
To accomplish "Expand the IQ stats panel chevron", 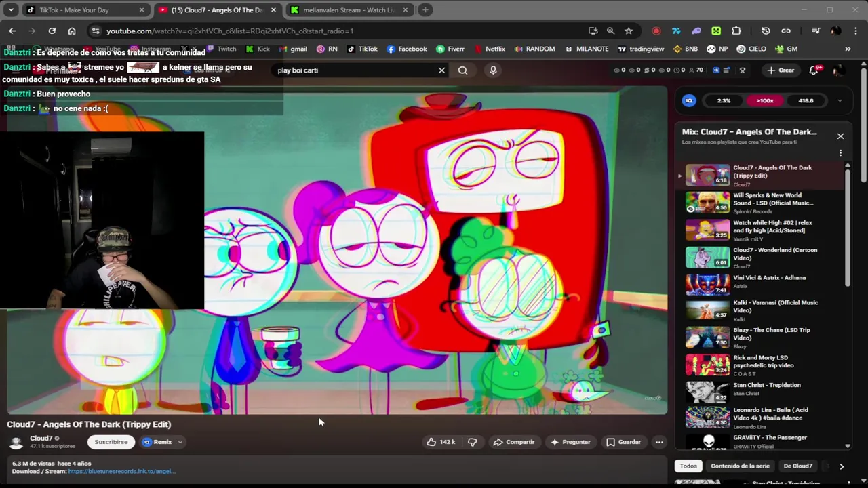I will tap(840, 100).
